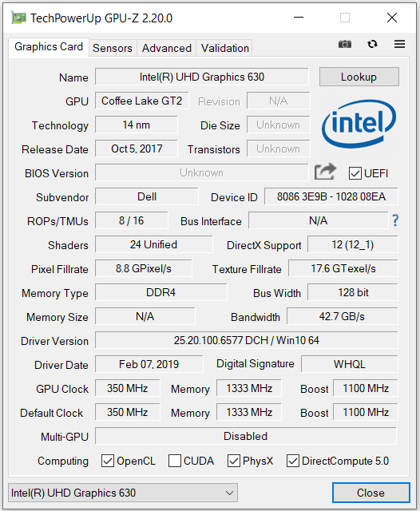Image resolution: width=420 pixels, height=511 pixels.
Task: Click the Bus Interface question mark
Action: (395, 220)
